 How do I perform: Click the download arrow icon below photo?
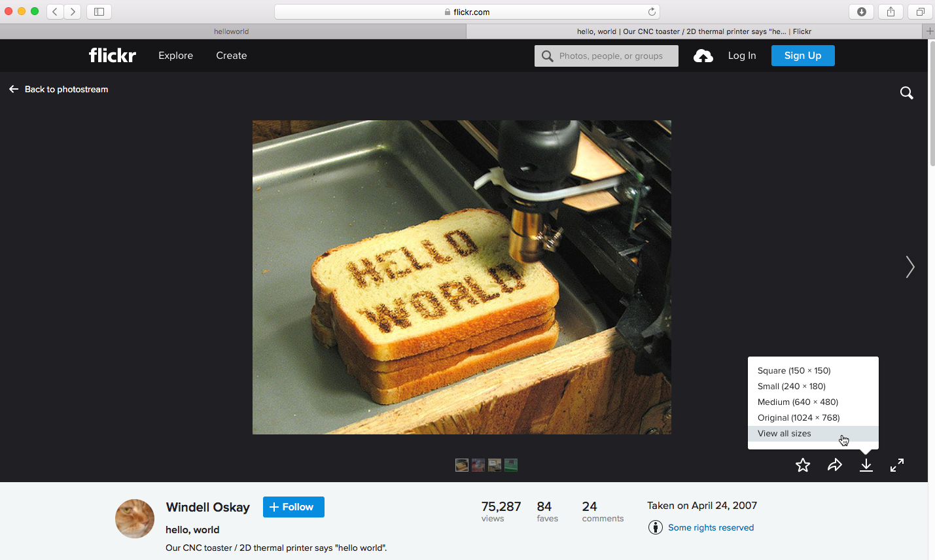(x=866, y=465)
